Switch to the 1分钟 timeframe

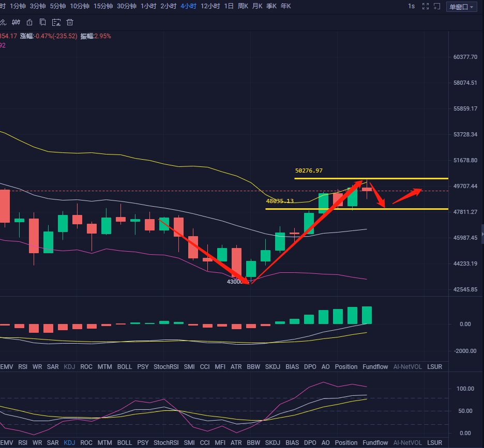point(18,6)
